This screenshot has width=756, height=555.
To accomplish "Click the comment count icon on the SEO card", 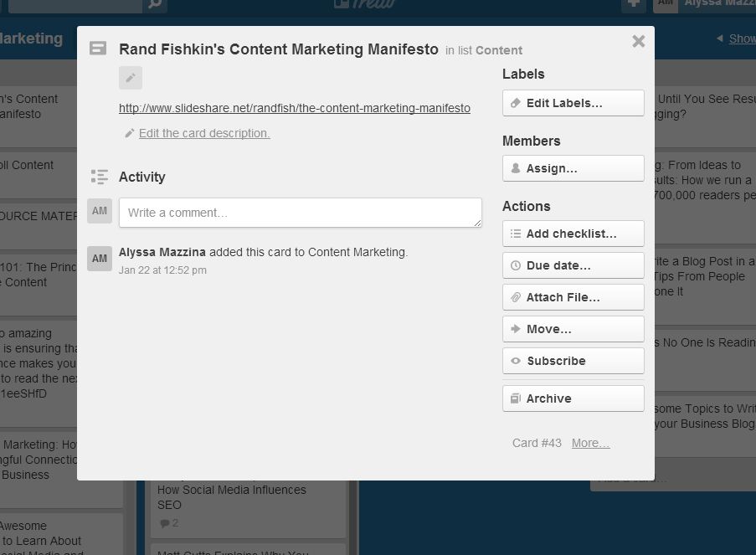I will (164, 523).
